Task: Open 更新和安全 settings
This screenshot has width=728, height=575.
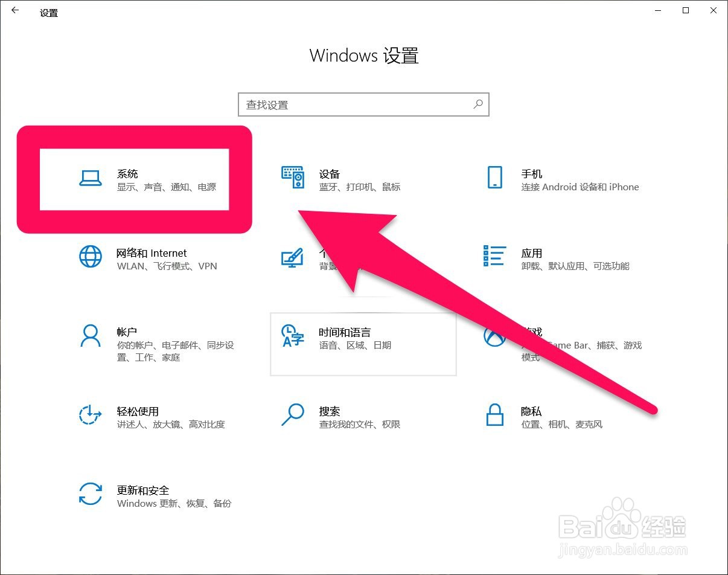Action: click(x=161, y=496)
